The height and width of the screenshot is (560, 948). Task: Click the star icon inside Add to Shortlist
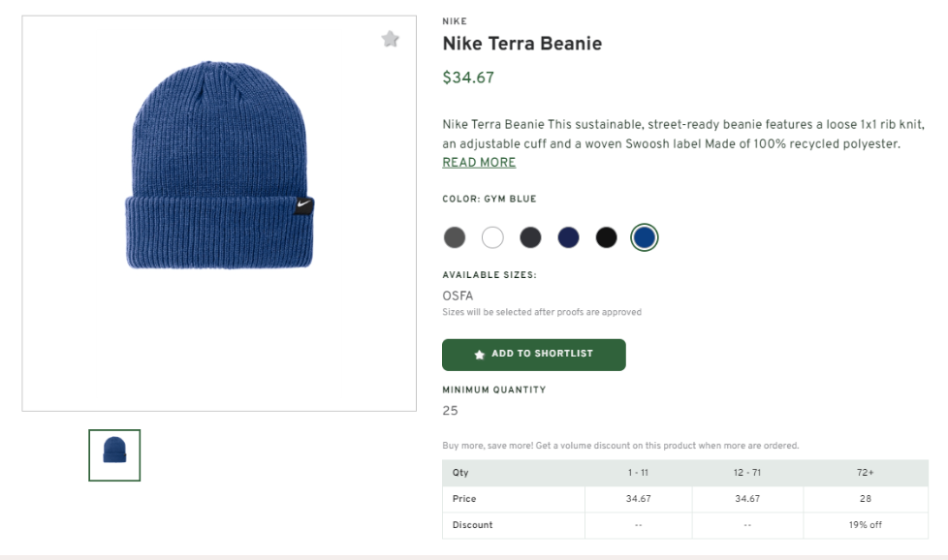coord(479,354)
